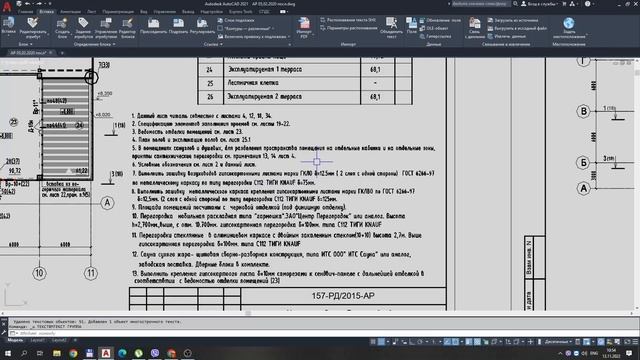Open Viber from the taskbar
The width and height of the screenshot is (640, 360).
coord(155,353)
